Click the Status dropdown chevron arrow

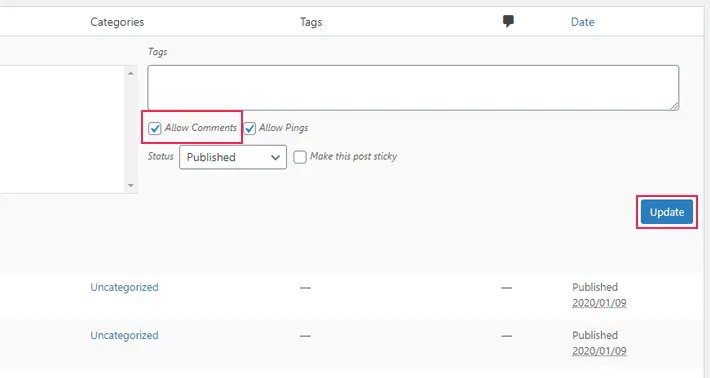pos(275,158)
